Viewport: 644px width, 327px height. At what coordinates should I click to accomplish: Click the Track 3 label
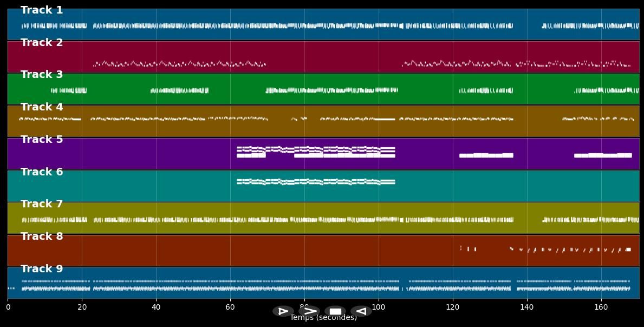42,75
